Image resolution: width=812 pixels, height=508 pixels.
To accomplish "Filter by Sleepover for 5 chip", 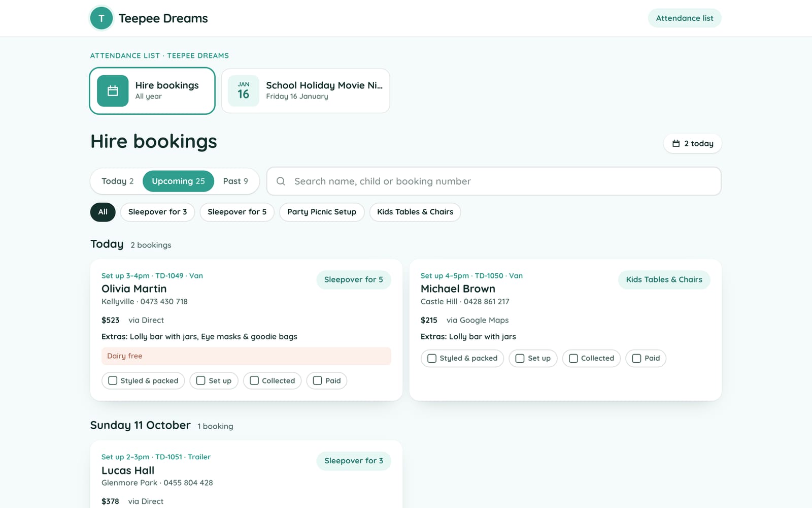I will pyautogui.click(x=237, y=212).
